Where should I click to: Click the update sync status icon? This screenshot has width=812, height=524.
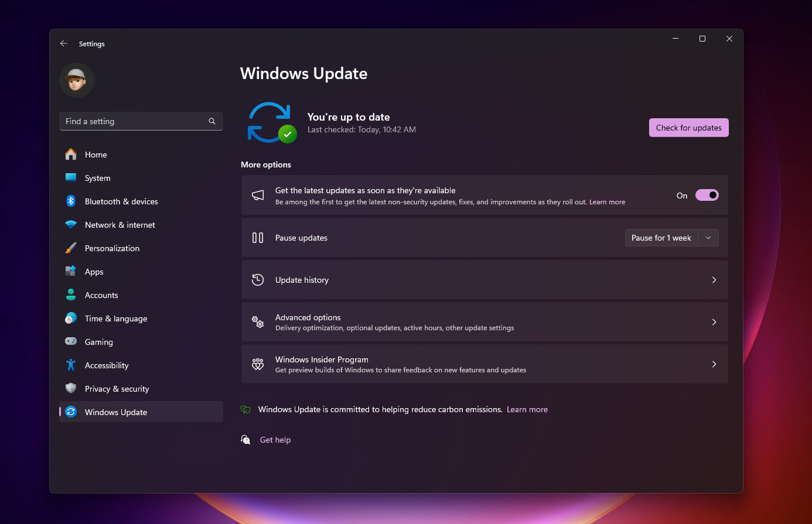[x=271, y=122]
